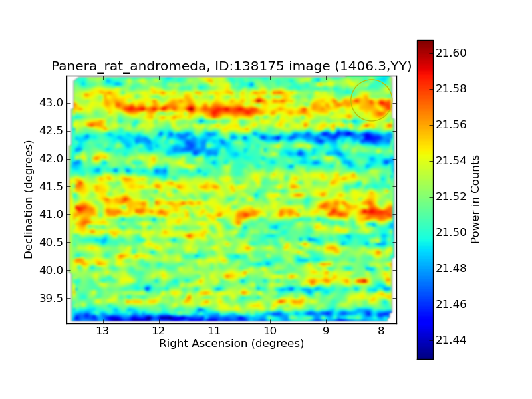Click the 40.5 declination tick label
This screenshot has width=532, height=399.
51,243
